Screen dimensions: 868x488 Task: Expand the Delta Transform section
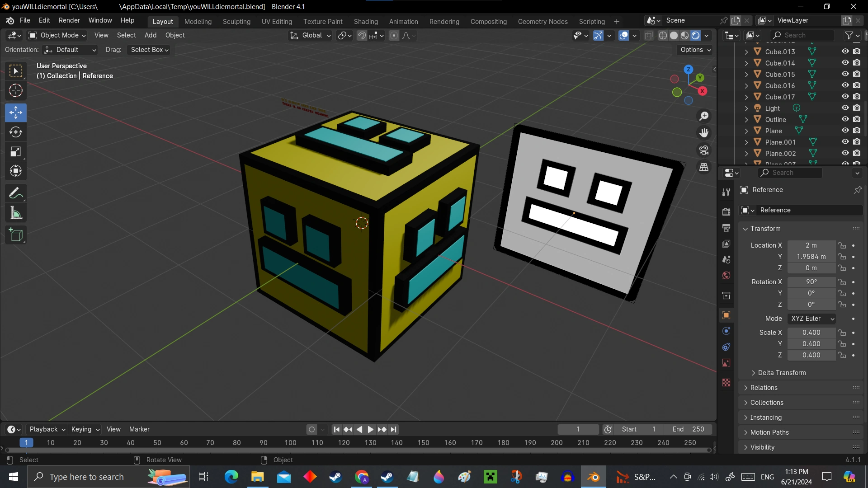[x=781, y=373]
